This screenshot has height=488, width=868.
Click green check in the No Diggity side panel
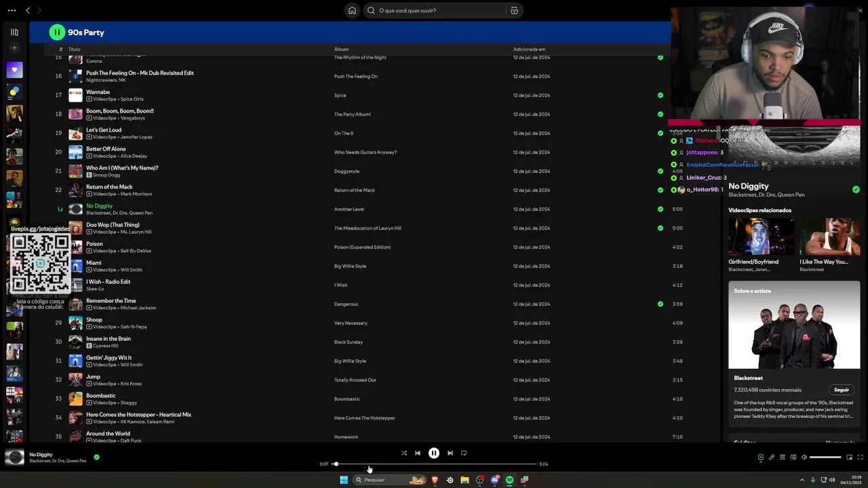coord(856,190)
